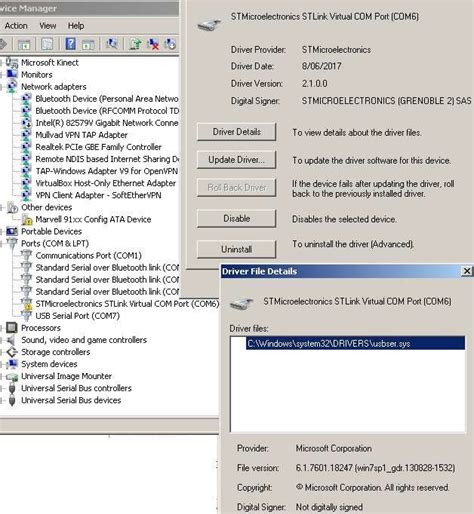This screenshot has width=474, height=514.
Task: Click the Update Driver... button
Action: tap(236, 160)
